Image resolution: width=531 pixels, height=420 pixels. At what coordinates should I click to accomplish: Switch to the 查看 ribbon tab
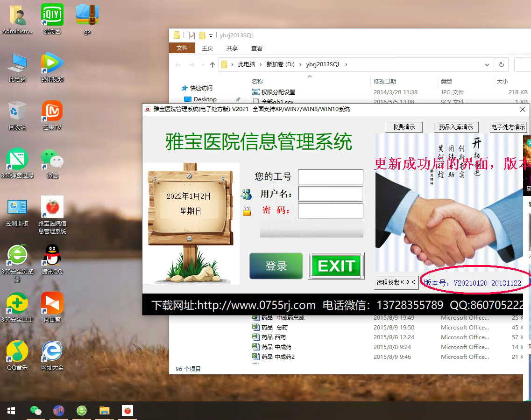pos(256,48)
